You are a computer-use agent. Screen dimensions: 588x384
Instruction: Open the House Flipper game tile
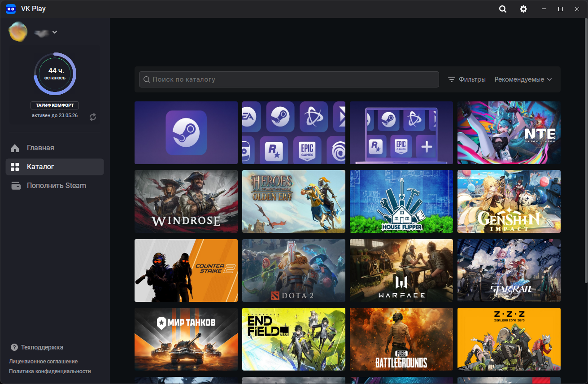[x=401, y=201]
